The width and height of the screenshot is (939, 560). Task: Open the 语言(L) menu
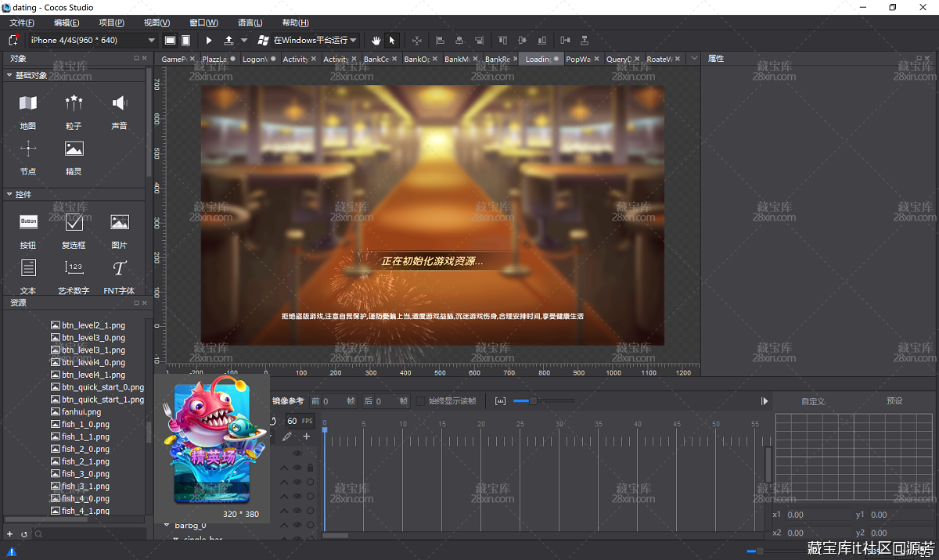coord(250,23)
